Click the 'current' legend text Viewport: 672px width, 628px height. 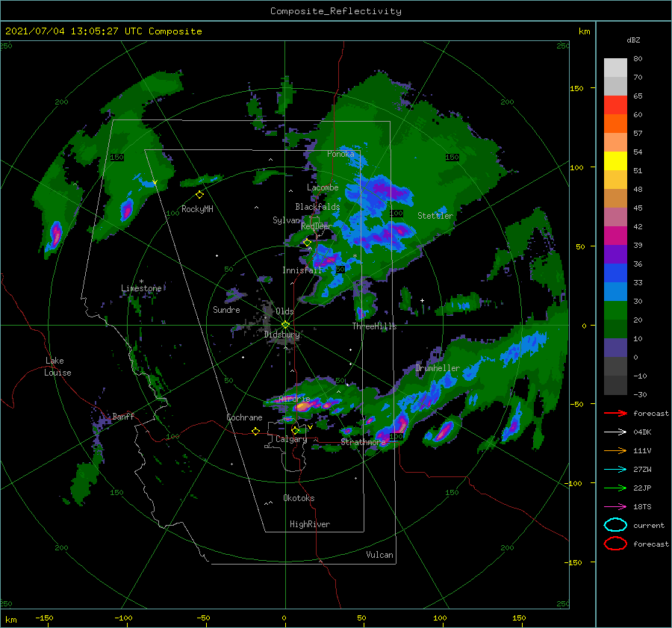tap(649, 525)
